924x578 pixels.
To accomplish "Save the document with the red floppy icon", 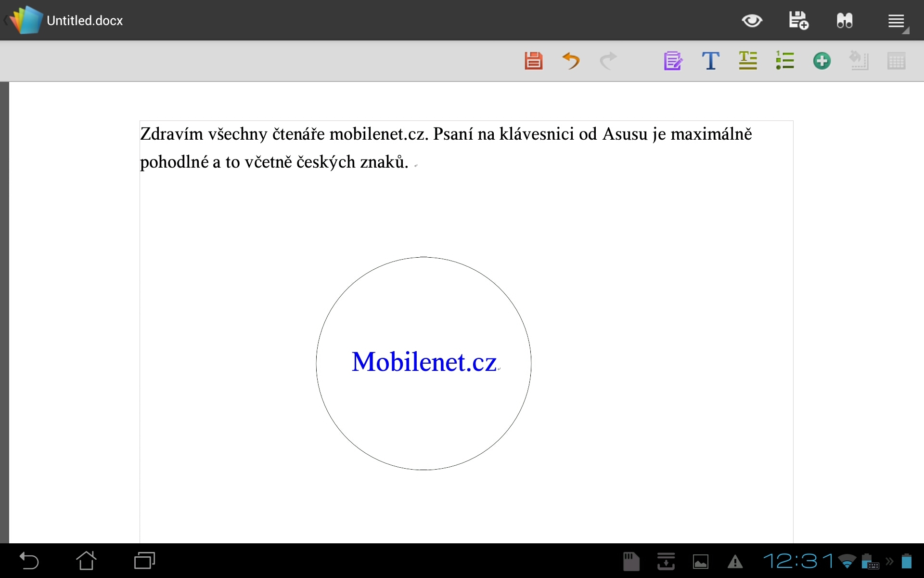I will 533,61.
